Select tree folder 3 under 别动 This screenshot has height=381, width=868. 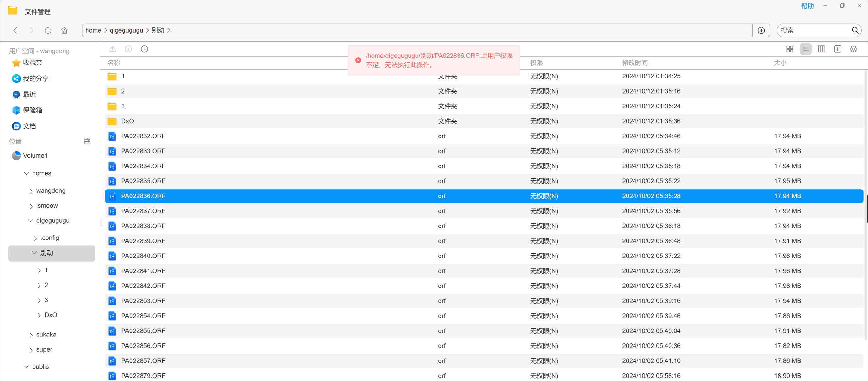coord(46,300)
